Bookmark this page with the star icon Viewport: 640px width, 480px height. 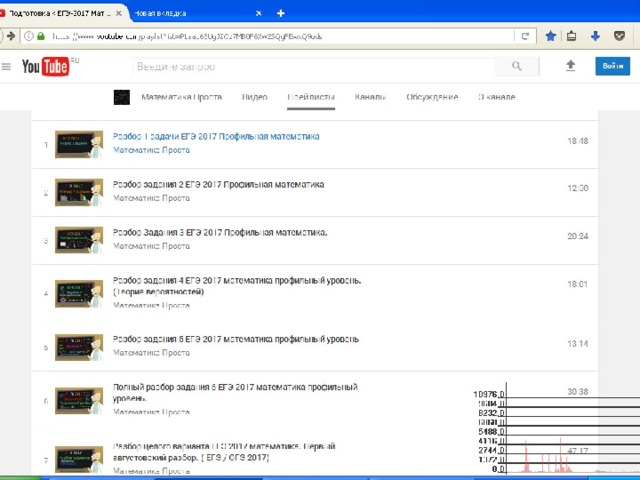pos(550,36)
